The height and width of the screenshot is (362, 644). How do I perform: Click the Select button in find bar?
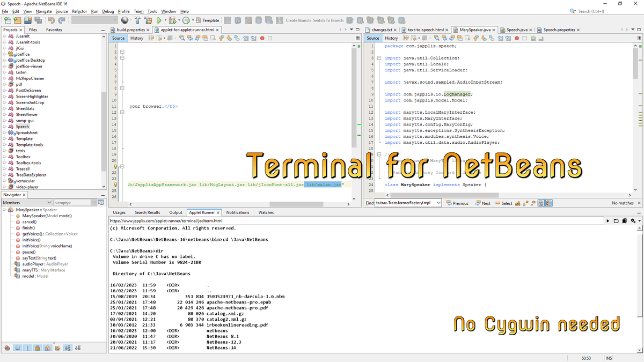[503, 203]
